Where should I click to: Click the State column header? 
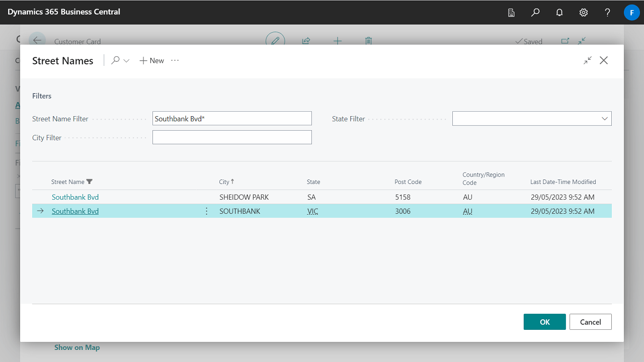pyautogui.click(x=313, y=182)
